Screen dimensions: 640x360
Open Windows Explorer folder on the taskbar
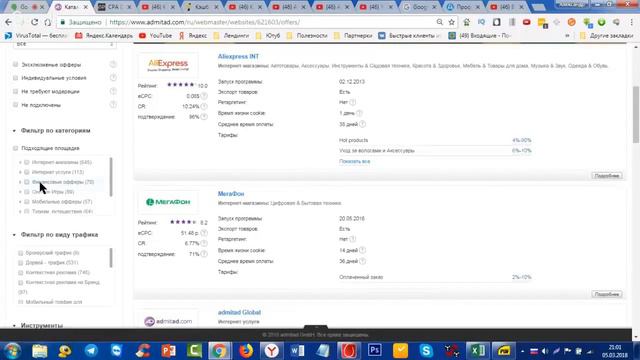pyautogui.click(x=40, y=351)
